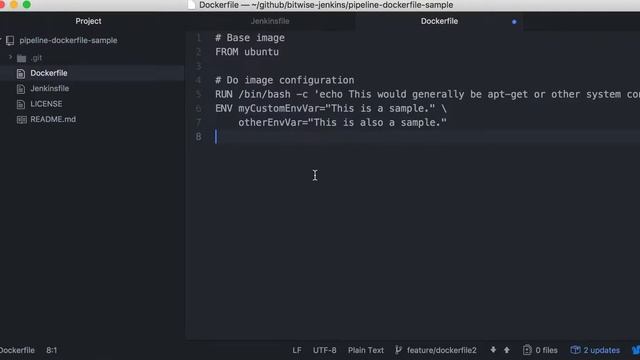Viewport: 640px width, 360px height.
Task: Click the feature/dockerfile2 branch name
Action: 441,350
